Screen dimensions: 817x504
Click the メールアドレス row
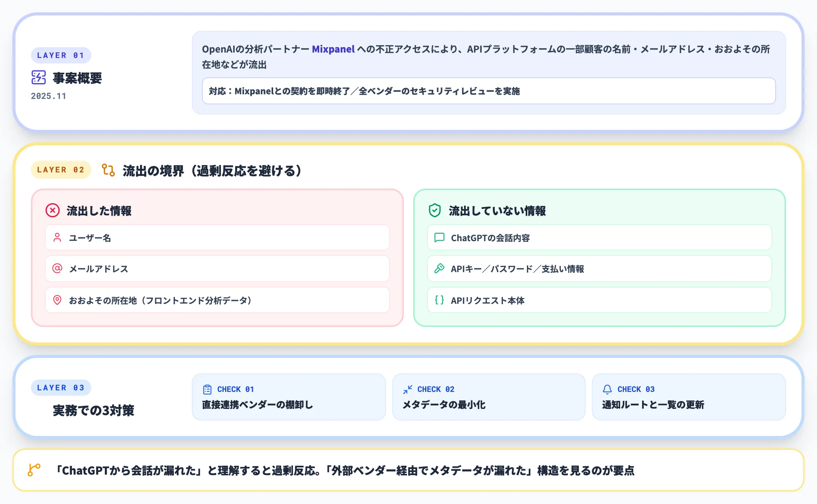(x=217, y=268)
